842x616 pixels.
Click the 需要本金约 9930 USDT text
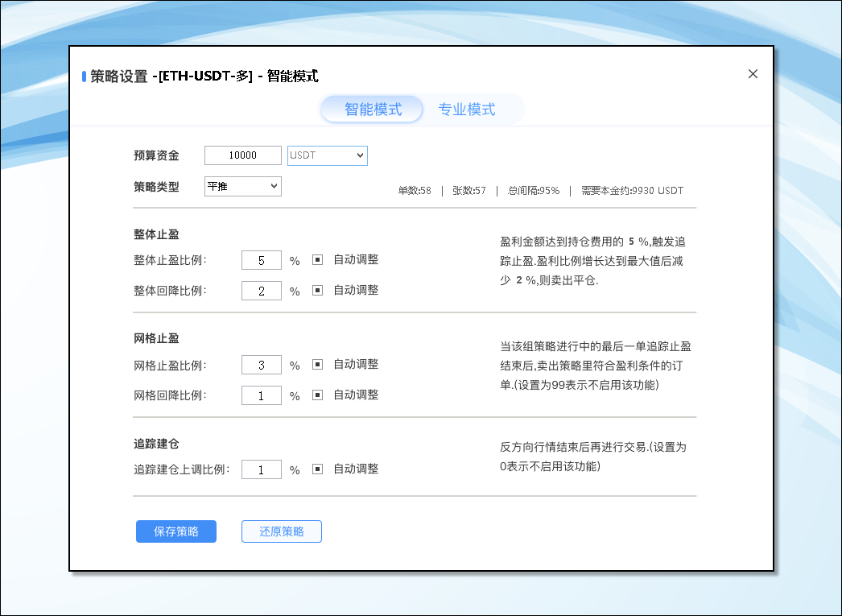click(x=632, y=191)
